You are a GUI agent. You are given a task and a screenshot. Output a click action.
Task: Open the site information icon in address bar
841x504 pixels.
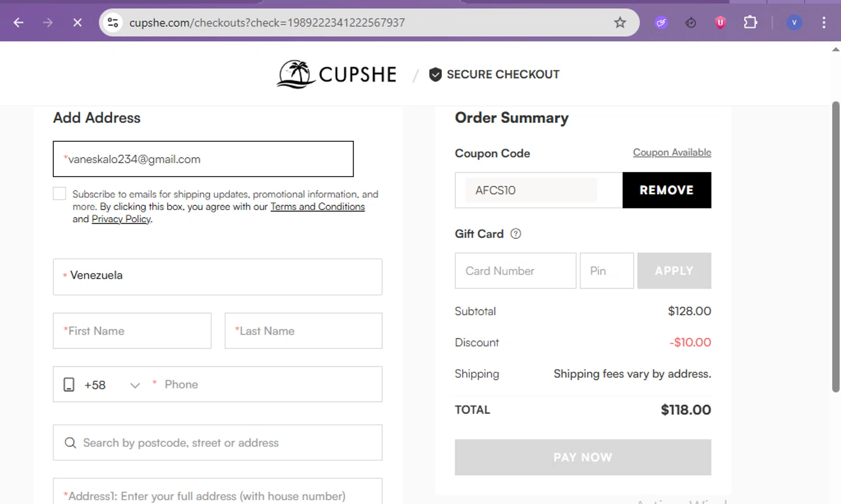pos(113,22)
